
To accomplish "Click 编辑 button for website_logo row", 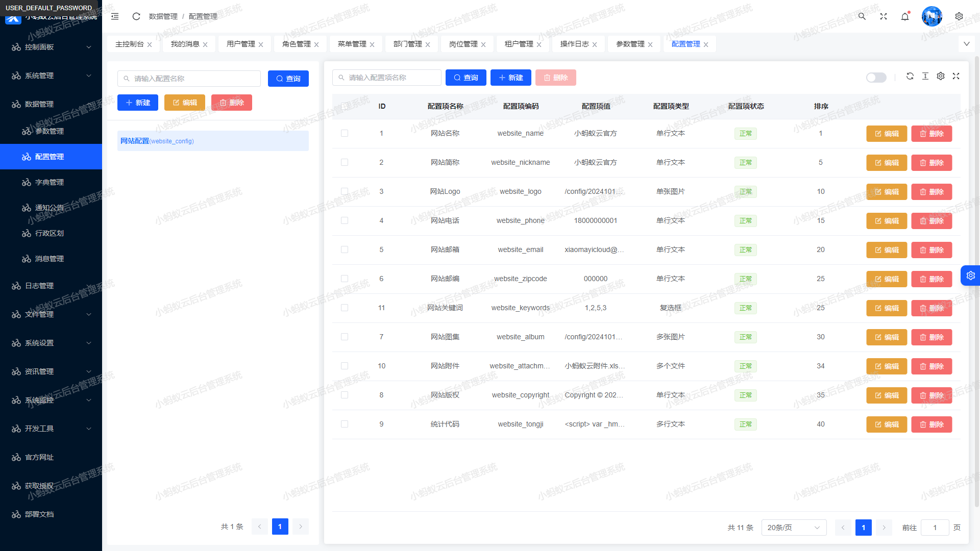I will click(887, 192).
